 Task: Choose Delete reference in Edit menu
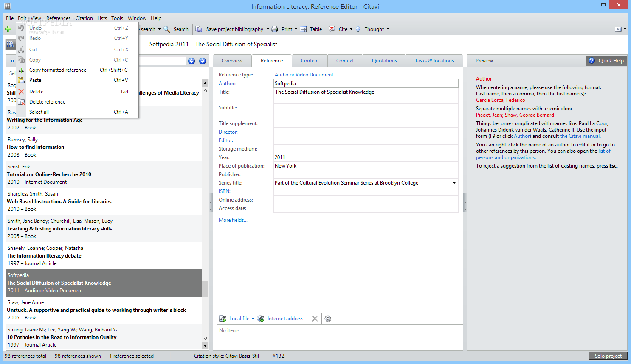pos(77,102)
